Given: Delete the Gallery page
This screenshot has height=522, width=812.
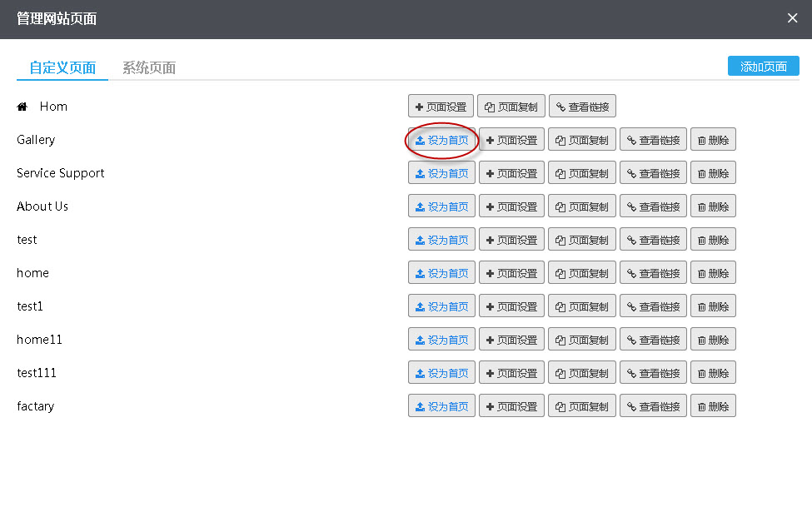Looking at the screenshot, I should pyautogui.click(x=713, y=140).
